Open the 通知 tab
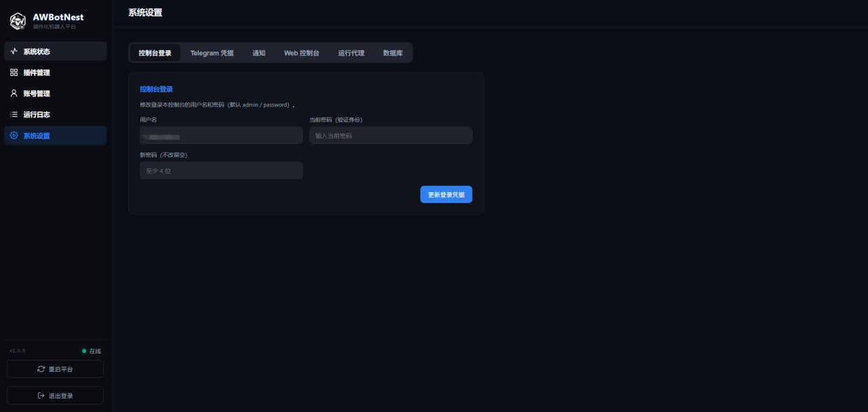 pos(259,53)
